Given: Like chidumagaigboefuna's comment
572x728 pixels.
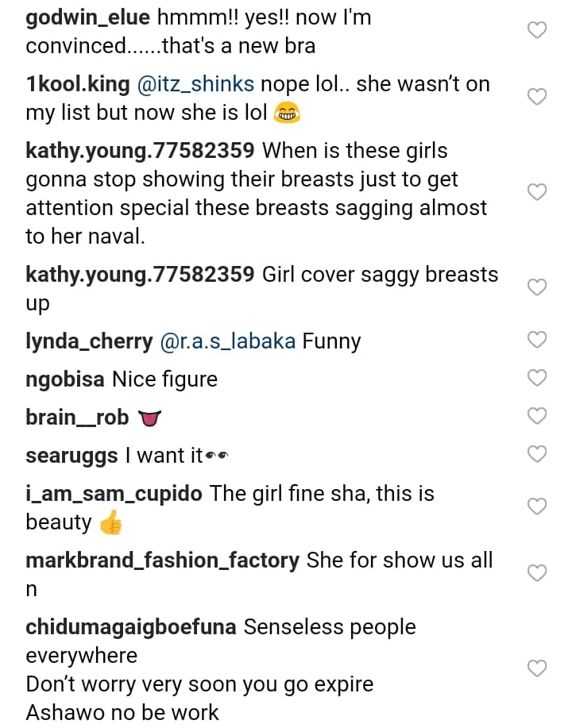Looking at the screenshot, I should click(537, 668).
